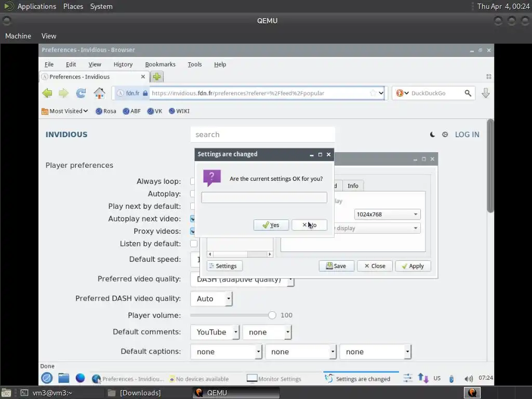This screenshot has height=399, width=532.
Task: Click the USB device tray icon
Action: pyautogui.click(x=451, y=379)
